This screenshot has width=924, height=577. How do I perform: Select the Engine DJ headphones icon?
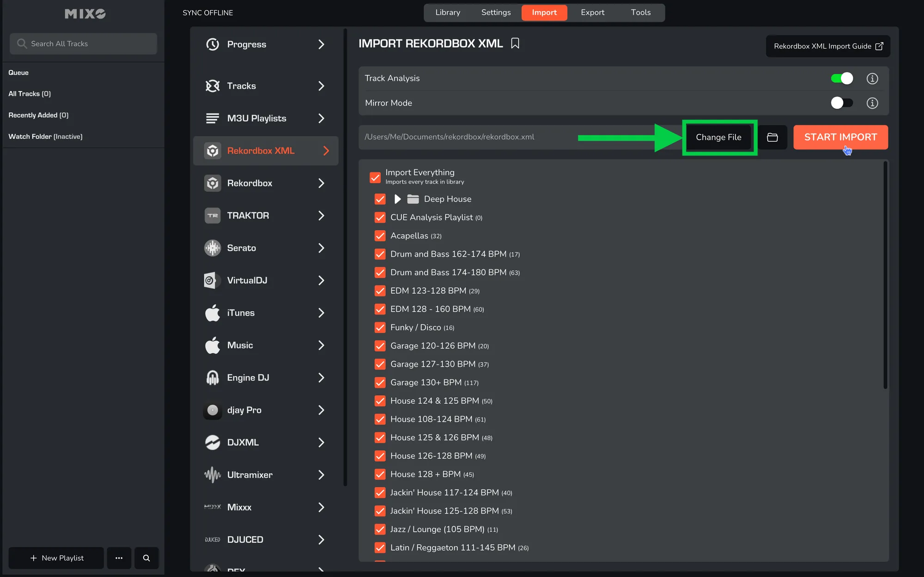[213, 378]
